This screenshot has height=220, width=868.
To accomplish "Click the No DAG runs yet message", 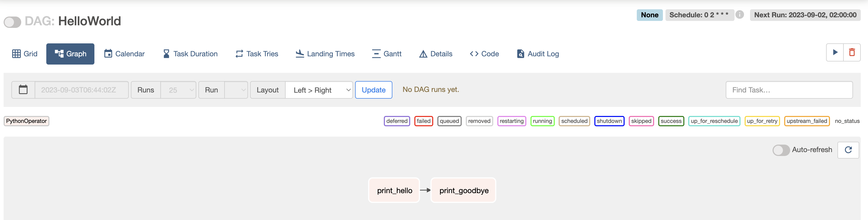I will [x=431, y=90].
